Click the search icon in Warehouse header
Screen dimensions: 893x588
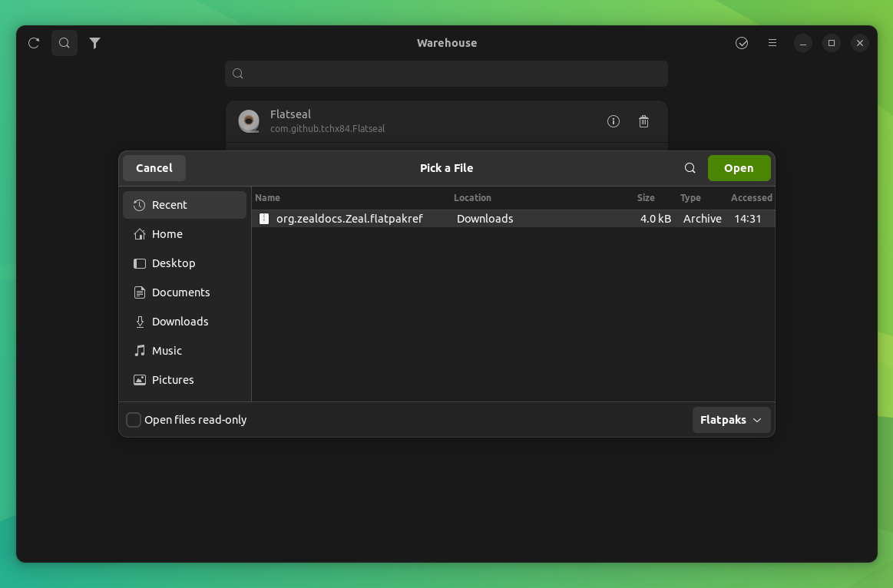pyautogui.click(x=64, y=43)
